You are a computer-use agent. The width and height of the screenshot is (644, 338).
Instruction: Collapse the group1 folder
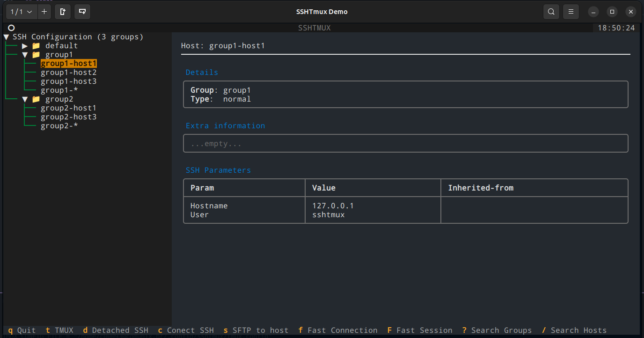point(25,55)
